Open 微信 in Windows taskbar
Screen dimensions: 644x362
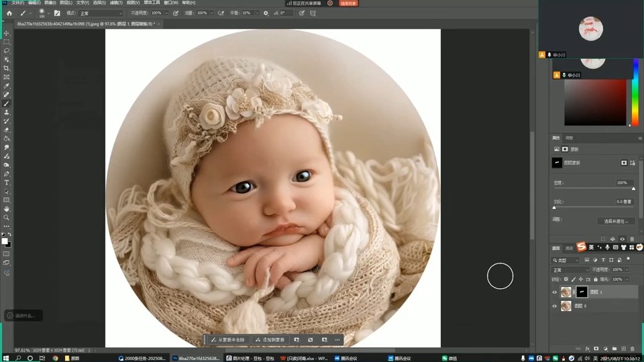pyautogui.click(x=449, y=358)
